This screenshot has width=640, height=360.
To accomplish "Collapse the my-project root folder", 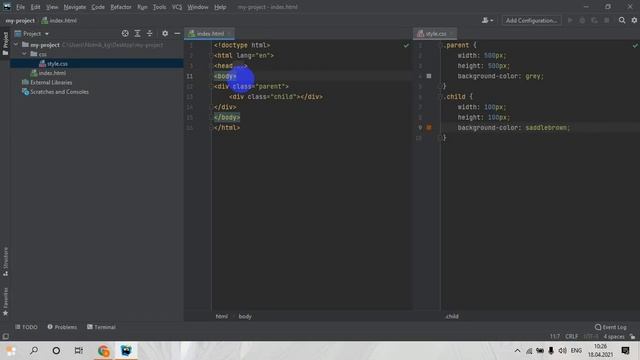I will (16, 44).
